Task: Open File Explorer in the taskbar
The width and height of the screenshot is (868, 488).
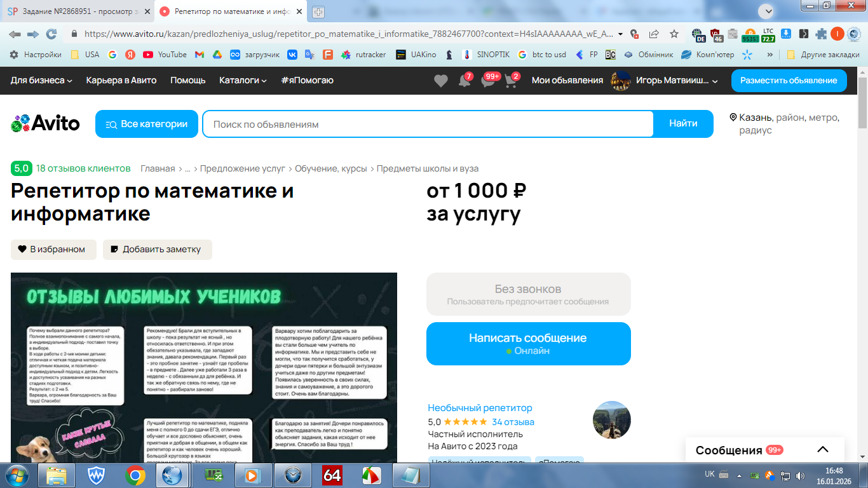Action: 56,475
